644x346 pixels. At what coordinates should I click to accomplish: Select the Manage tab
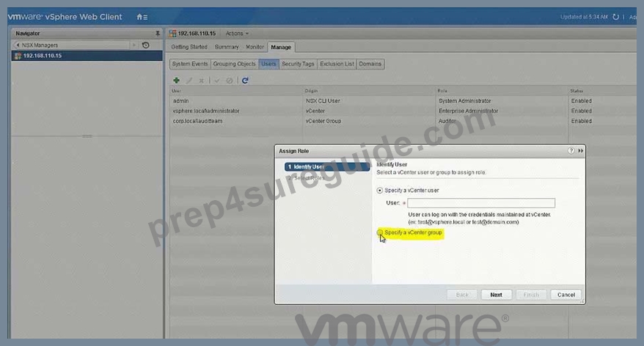[281, 47]
